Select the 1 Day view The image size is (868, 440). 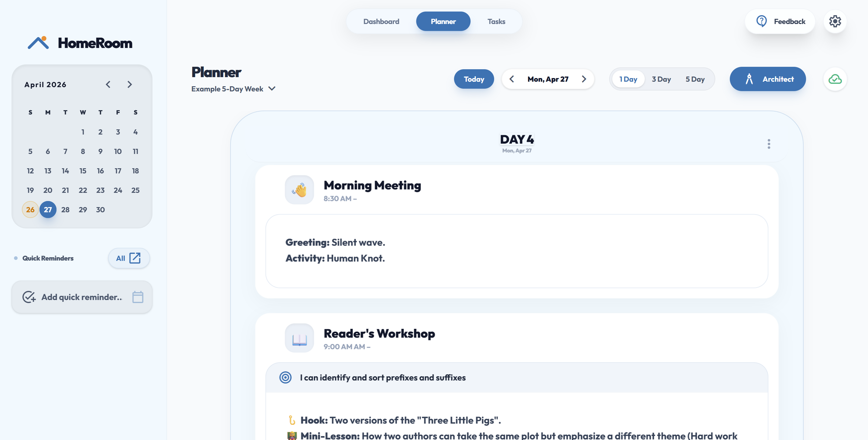(x=628, y=79)
